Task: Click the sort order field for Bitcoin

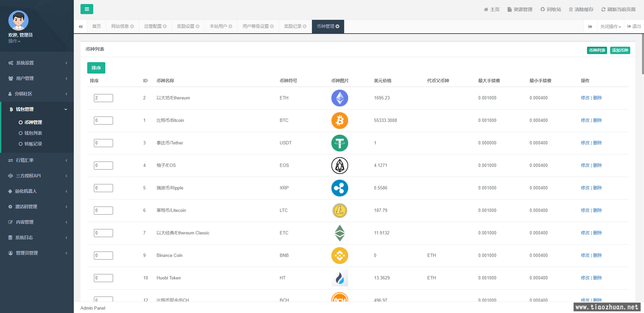Action: 103,121
